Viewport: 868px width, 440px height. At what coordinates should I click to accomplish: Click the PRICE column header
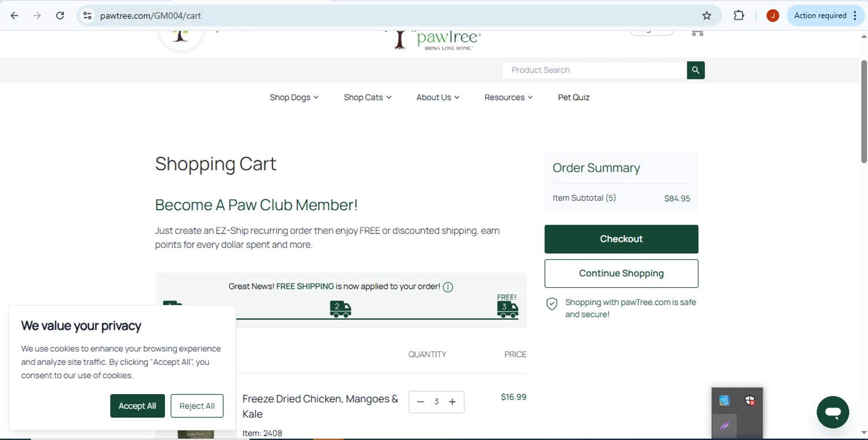515,354
